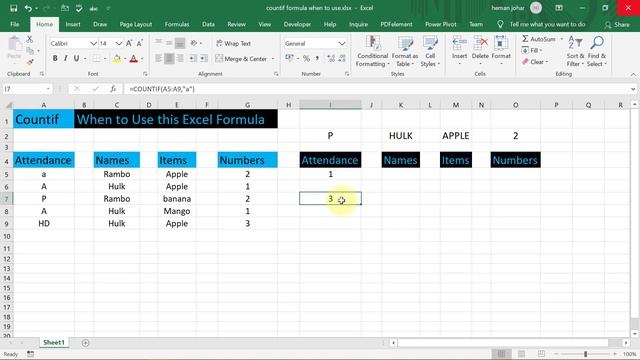Collapse the ribbon with chevron
Image resolution: width=640 pixels, height=360 pixels.
pyautogui.click(x=633, y=75)
